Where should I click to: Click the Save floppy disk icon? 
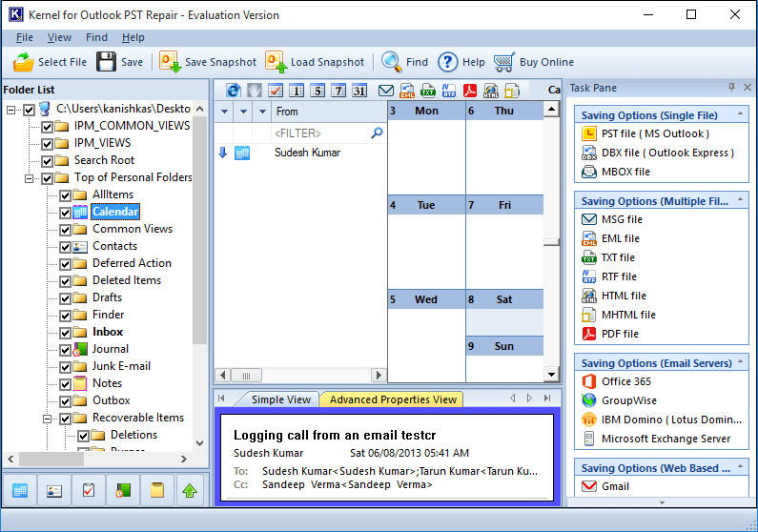point(106,62)
